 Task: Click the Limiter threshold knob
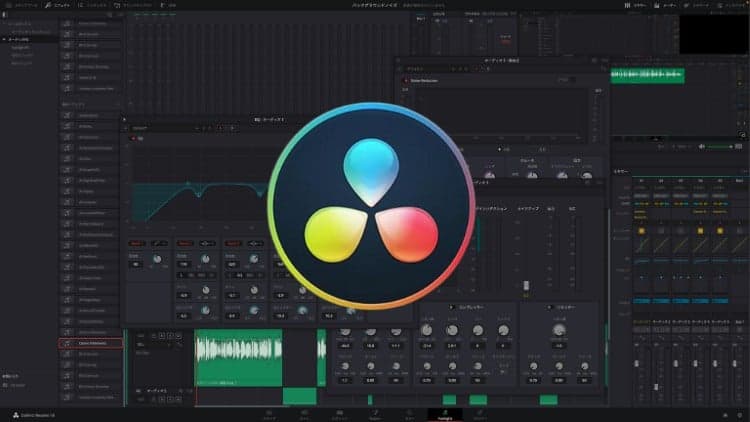point(559,330)
